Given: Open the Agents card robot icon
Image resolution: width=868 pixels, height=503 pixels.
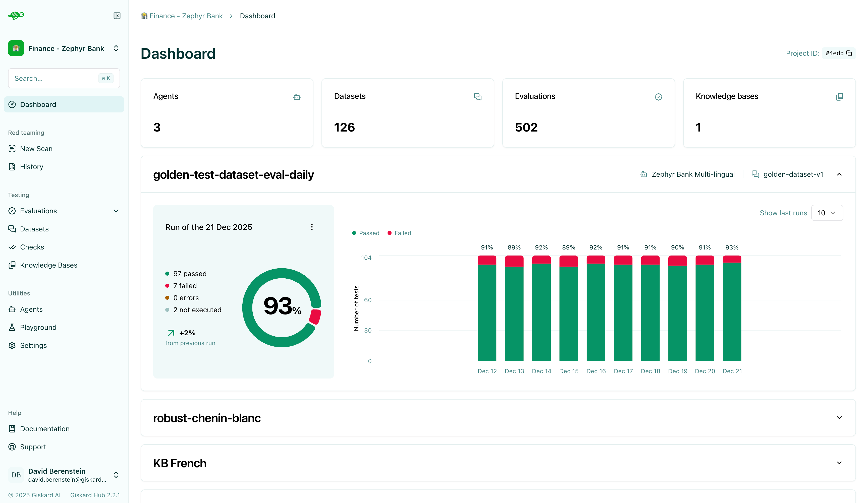Looking at the screenshot, I should tap(297, 97).
